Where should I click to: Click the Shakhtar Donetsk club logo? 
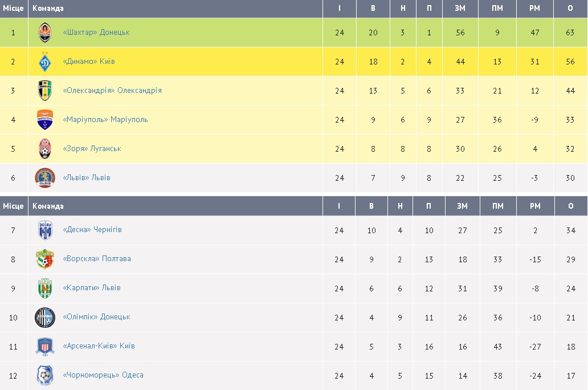click(45, 33)
